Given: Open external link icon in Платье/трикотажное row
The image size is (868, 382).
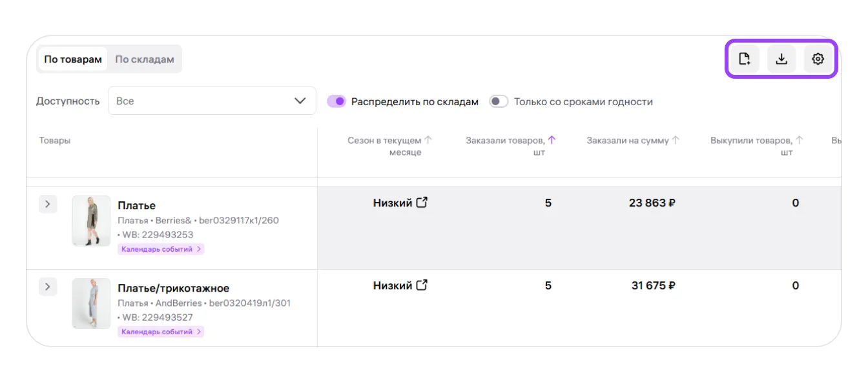Looking at the screenshot, I should 422,285.
